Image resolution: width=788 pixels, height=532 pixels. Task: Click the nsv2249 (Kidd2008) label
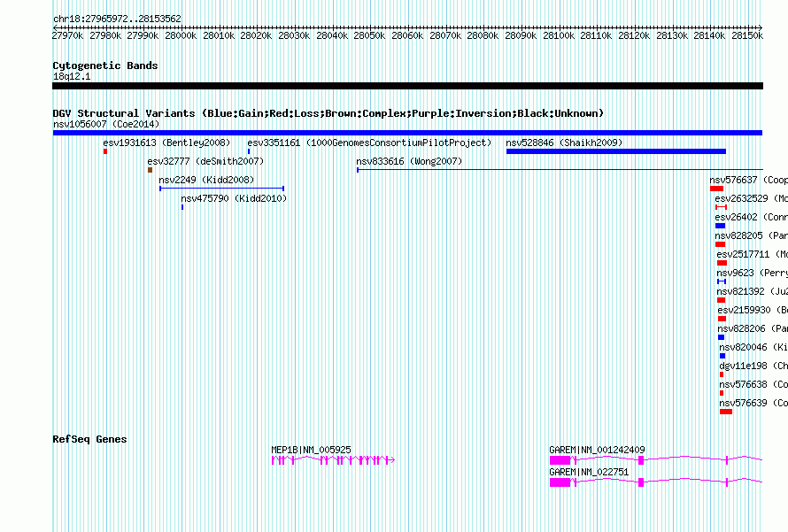pyautogui.click(x=206, y=180)
